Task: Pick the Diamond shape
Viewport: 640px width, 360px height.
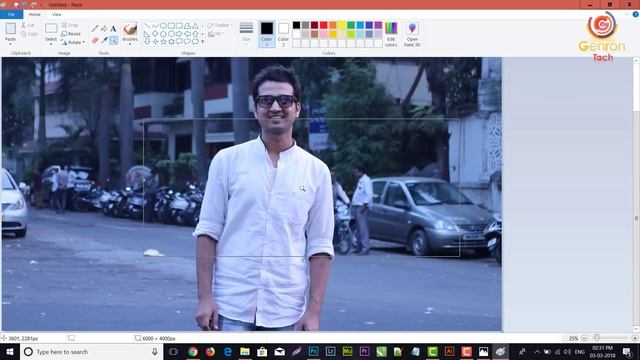Action: click(155, 33)
